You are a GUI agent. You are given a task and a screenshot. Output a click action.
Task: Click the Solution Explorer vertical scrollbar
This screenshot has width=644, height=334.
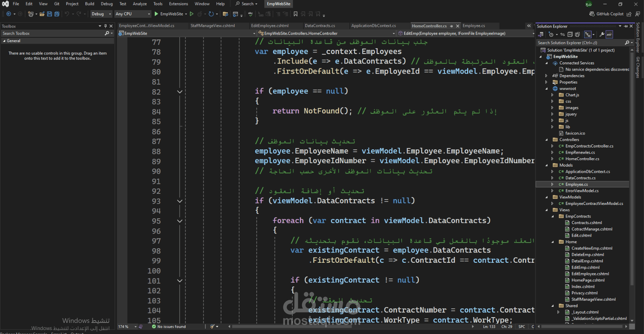point(632,169)
